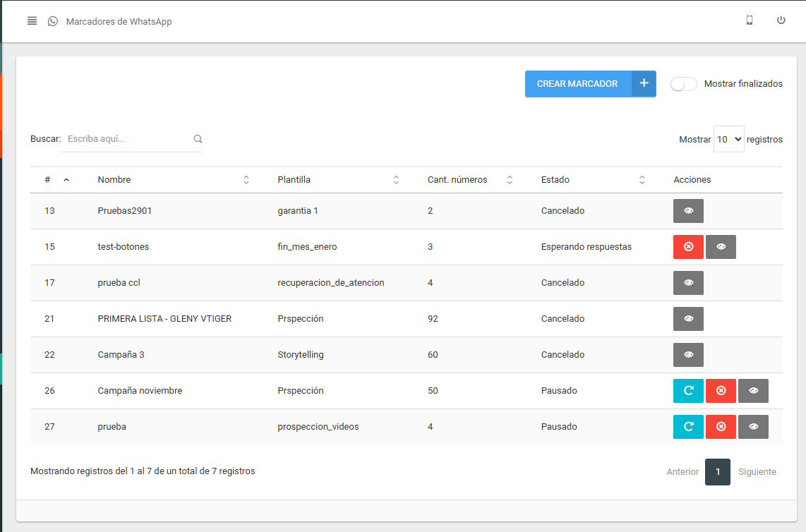Focus the Buscar search input field
The image size is (806, 532).
pyautogui.click(x=127, y=139)
